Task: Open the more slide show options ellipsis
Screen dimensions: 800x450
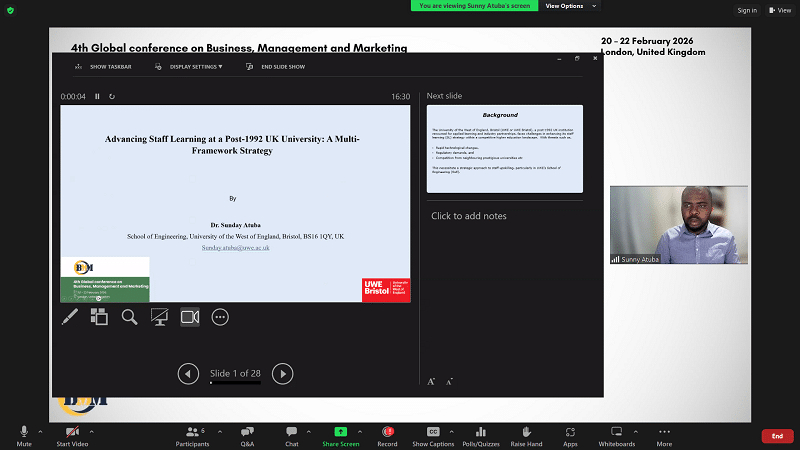Action: pyautogui.click(x=220, y=317)
